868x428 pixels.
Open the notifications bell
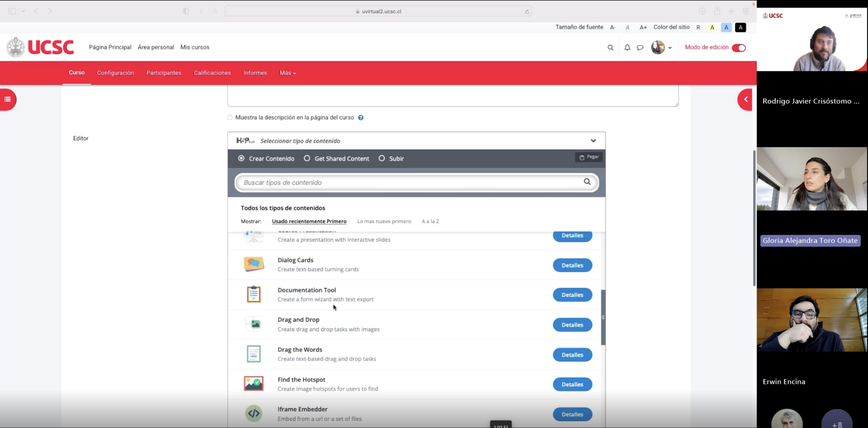(627, 48)
